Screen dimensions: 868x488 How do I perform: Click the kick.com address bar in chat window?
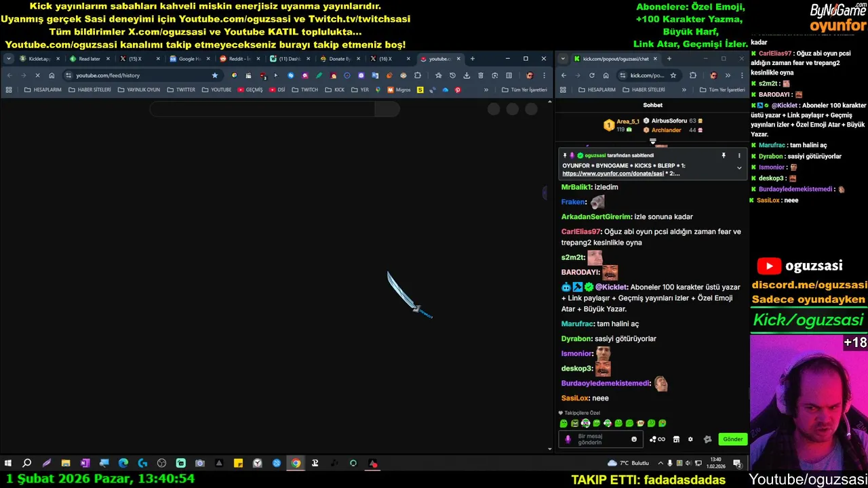pos(648,75)
